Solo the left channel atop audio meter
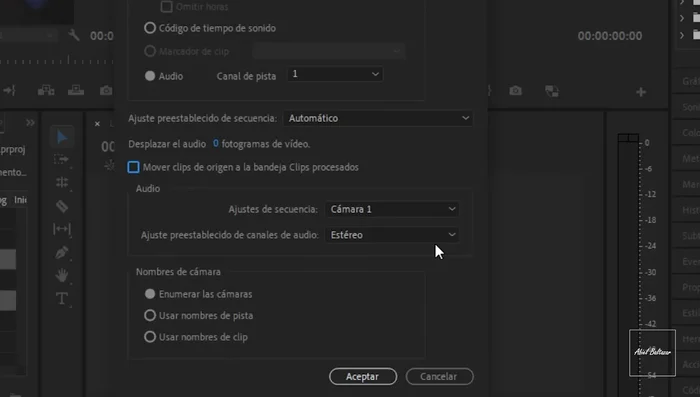The image size is (700, 397). tap(623, 138)
